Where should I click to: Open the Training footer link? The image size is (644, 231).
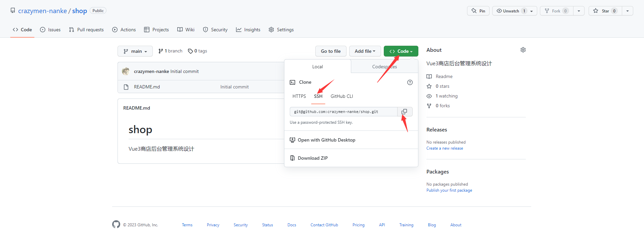pos(406,225)
